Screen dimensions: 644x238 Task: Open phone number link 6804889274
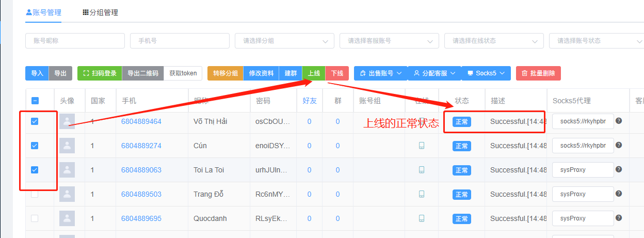point(141,146)
